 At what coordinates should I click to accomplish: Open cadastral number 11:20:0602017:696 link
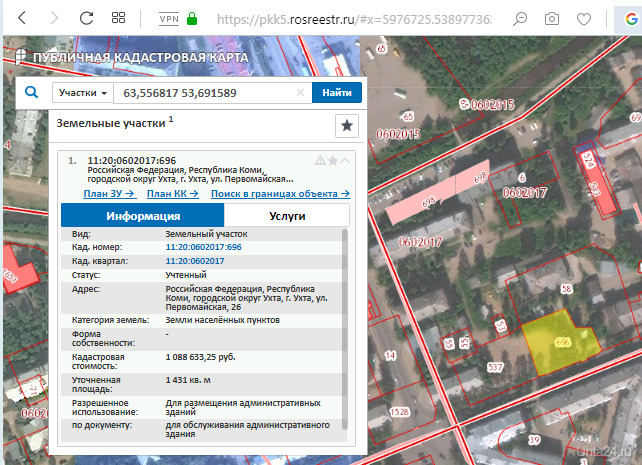[x=203, y=247]
